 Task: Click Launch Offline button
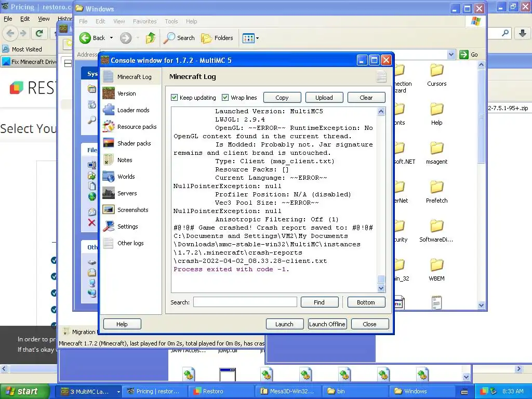click(x=327, y=324)
